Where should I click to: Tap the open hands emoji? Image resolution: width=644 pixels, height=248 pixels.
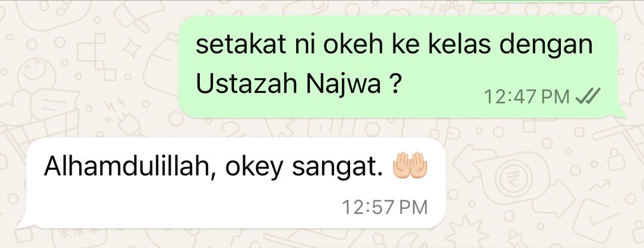click(410, 165)
